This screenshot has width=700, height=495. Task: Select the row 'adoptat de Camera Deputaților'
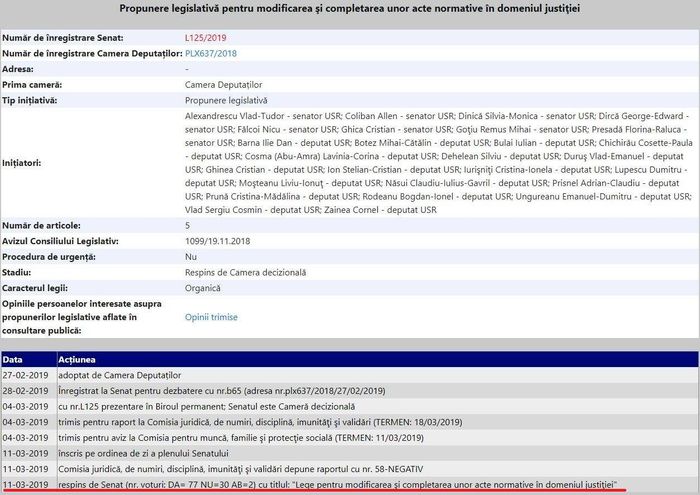[x=378, y=375]
